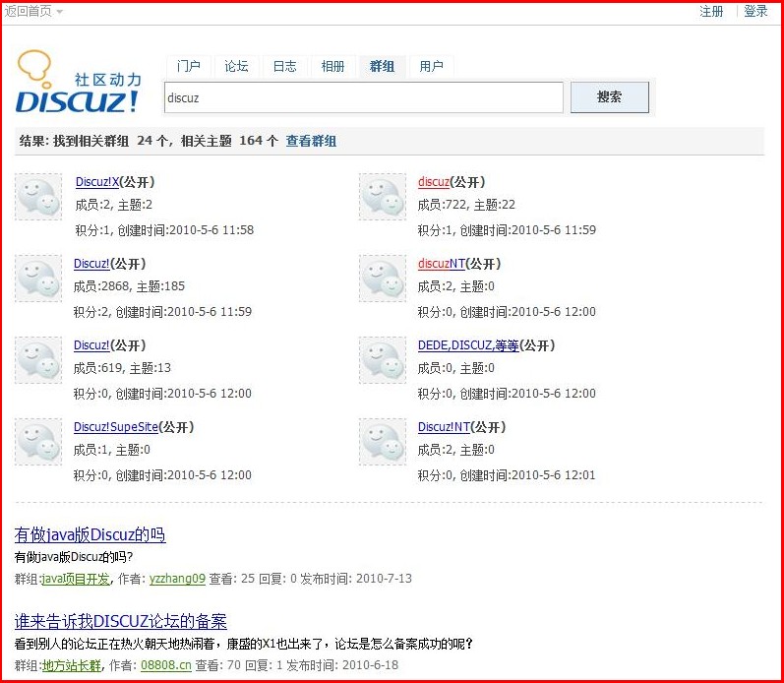784x683 pixels.
Task: Open the 地方站长群 group link
Action: click(x=72, y=665)
